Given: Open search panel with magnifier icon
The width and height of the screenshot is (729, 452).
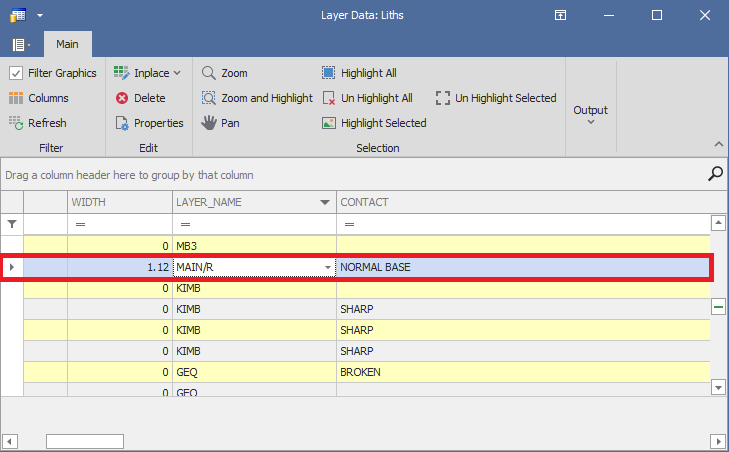Looking at the screenshot, I should coord(715,174).
